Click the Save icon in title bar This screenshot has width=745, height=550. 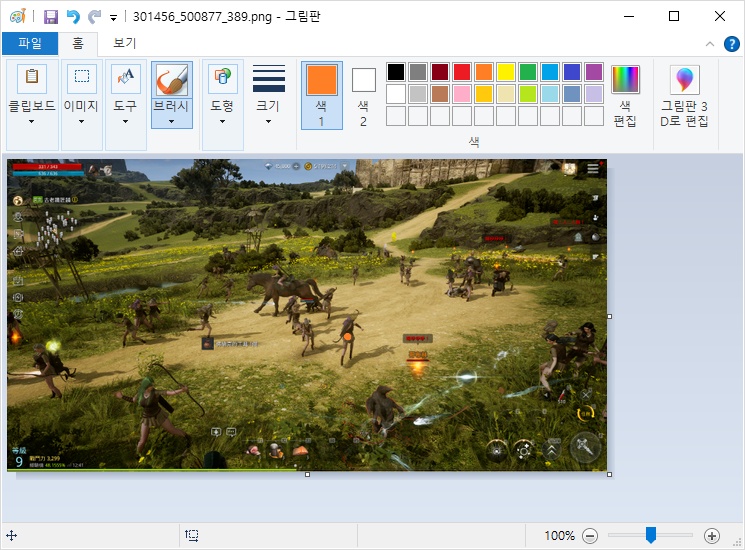click(50, 17)
